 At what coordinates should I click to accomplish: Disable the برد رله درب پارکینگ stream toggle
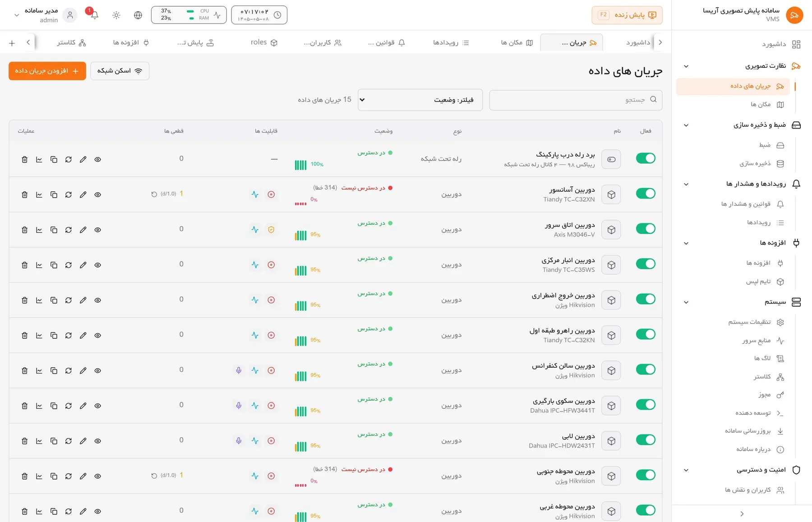pos(646,158)
